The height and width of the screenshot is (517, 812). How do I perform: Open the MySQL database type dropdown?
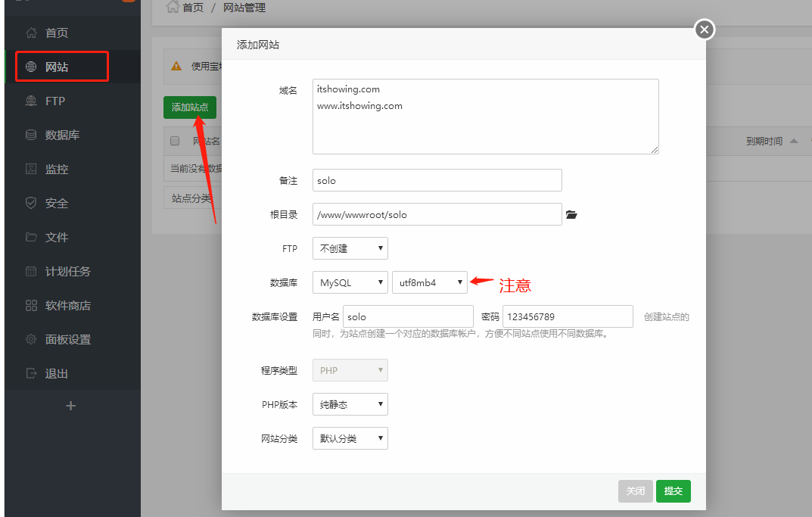tap(350, 282)
